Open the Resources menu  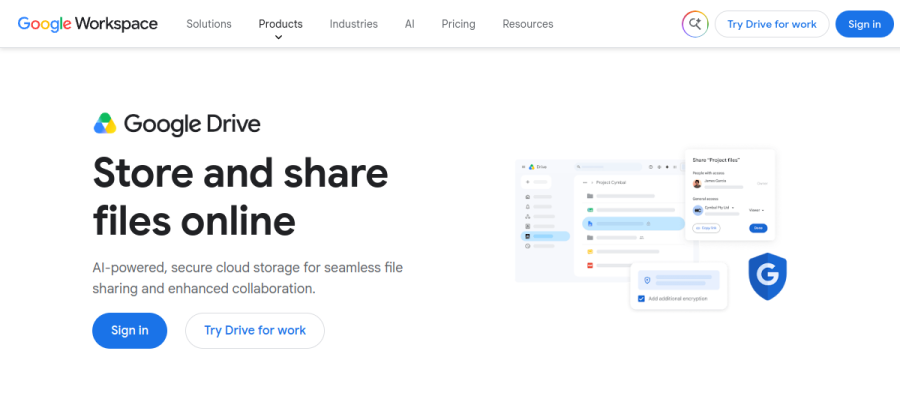pyautogui.click(x=528, y=24)
